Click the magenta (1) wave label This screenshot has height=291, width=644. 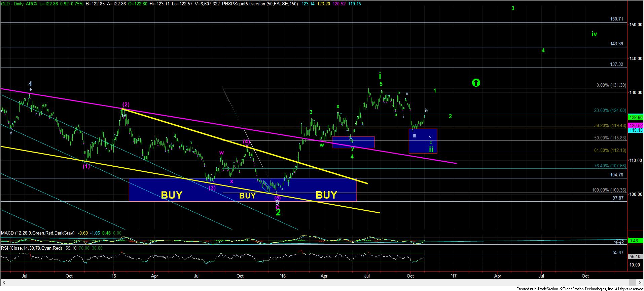pos(86,166)
